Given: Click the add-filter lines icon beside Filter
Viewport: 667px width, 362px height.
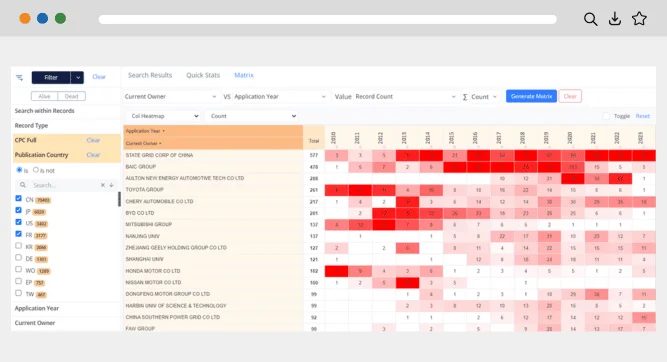Looking at the screenshot, I should 20,77.
